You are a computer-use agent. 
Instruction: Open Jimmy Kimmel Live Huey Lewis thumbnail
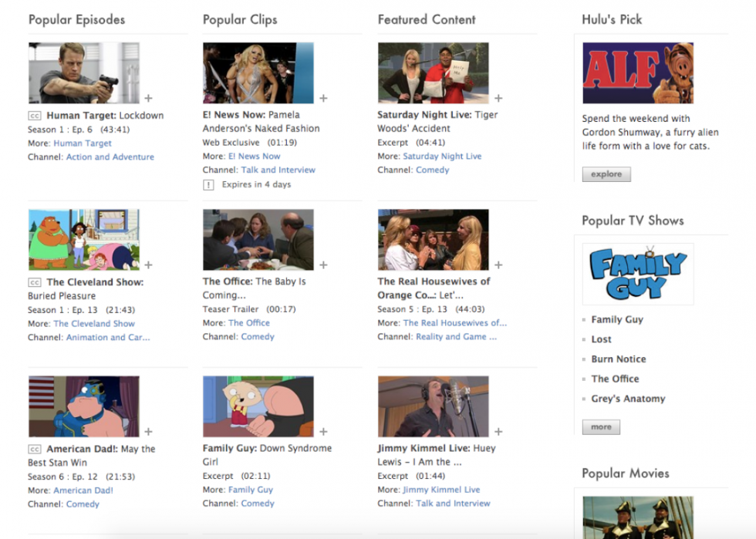[x=434, y=406]
